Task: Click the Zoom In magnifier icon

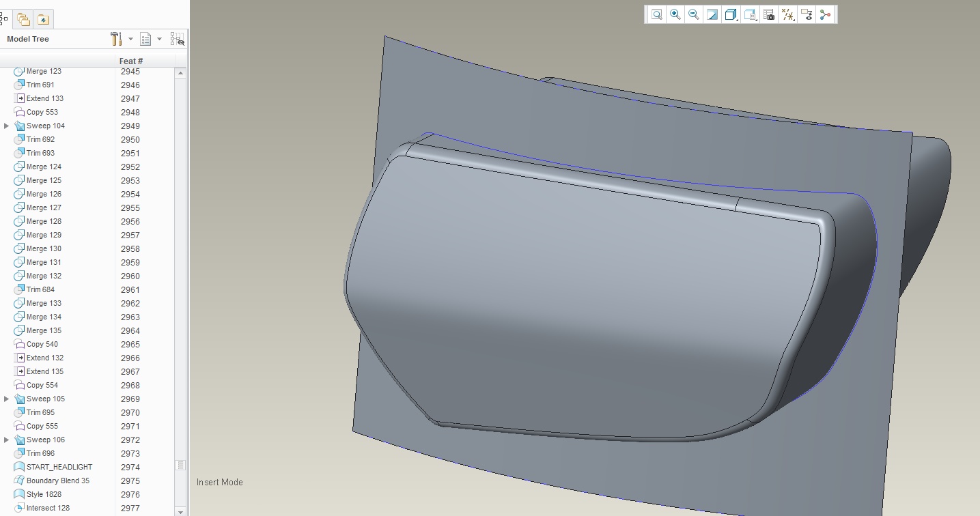Action: tap(675, 14)
